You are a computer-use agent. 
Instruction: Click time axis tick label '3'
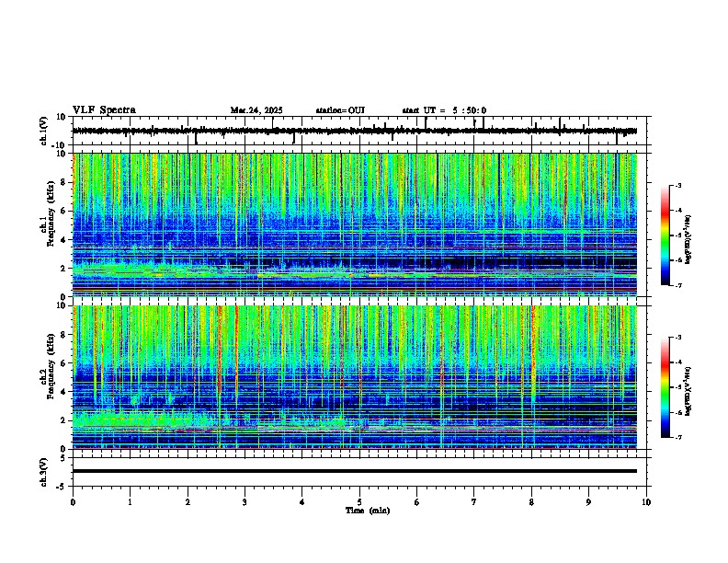coord(245,502)
